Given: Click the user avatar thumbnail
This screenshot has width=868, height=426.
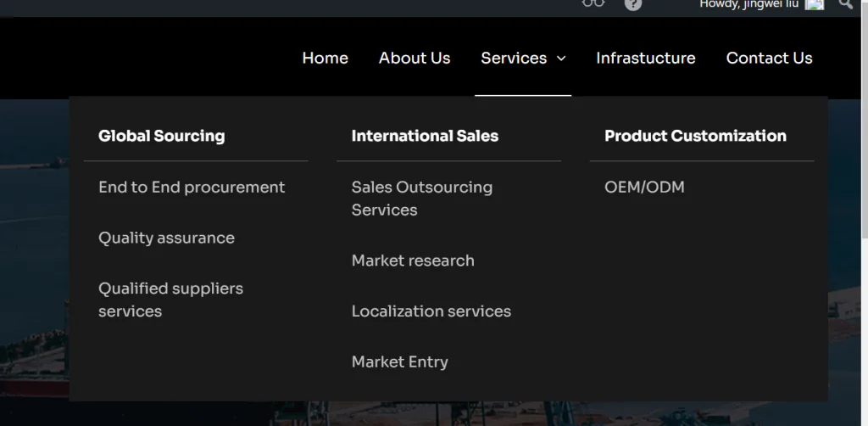Looking at the screenshot, I should pyautogui.click(x=815, y=4).
